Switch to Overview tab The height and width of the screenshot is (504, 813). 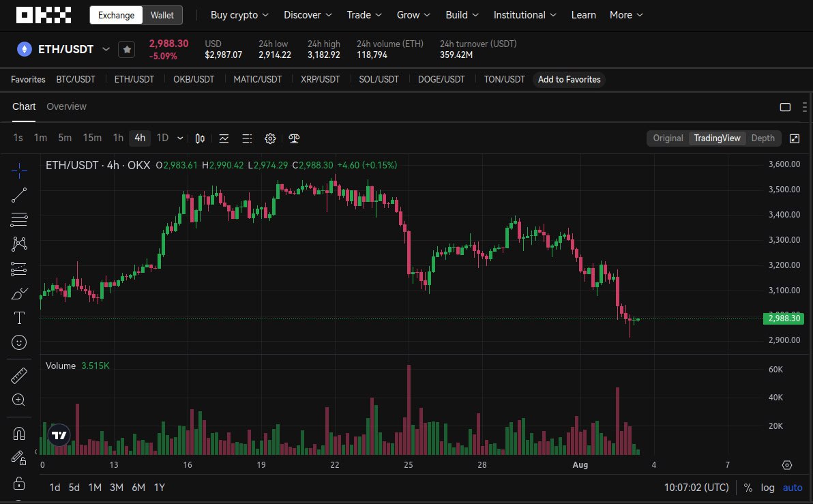(66, 106)
